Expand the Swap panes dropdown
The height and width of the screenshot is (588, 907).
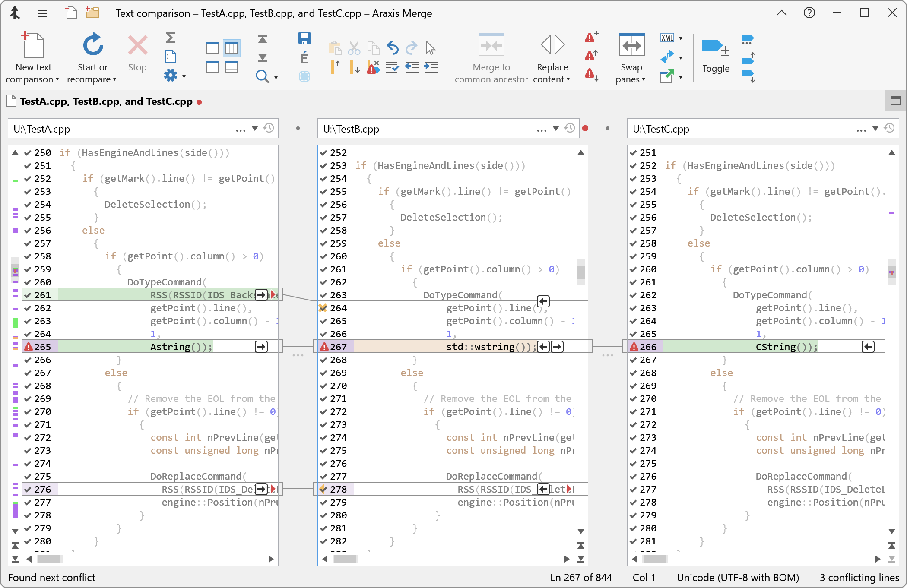point(643,79)
